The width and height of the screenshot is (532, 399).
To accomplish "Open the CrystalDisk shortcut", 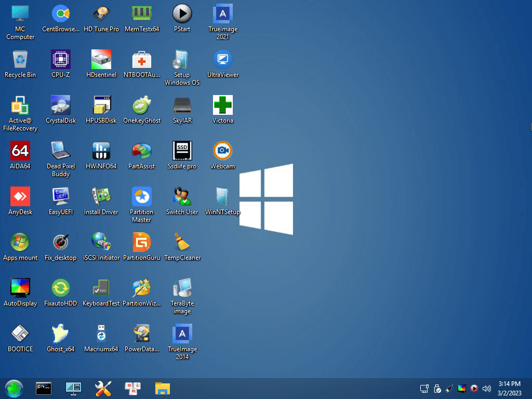I will tap(61, 105).
